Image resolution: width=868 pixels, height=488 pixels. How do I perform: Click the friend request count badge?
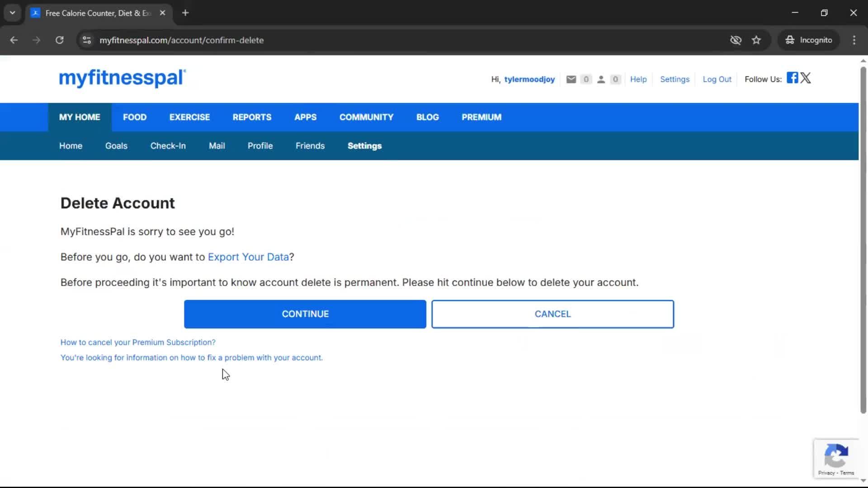615,80
